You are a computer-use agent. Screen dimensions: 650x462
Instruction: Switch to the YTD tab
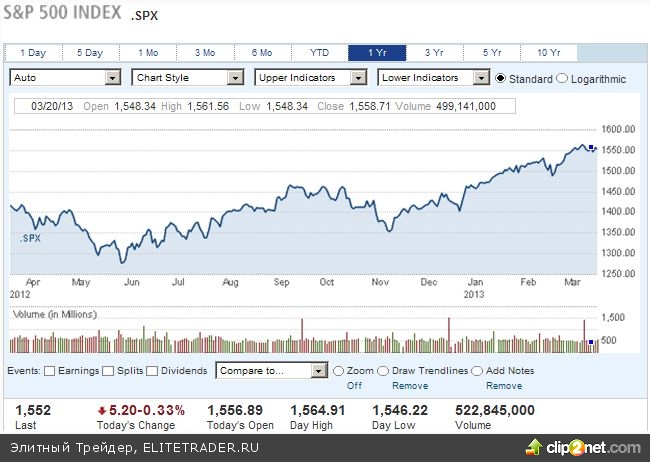coord(319,52)
